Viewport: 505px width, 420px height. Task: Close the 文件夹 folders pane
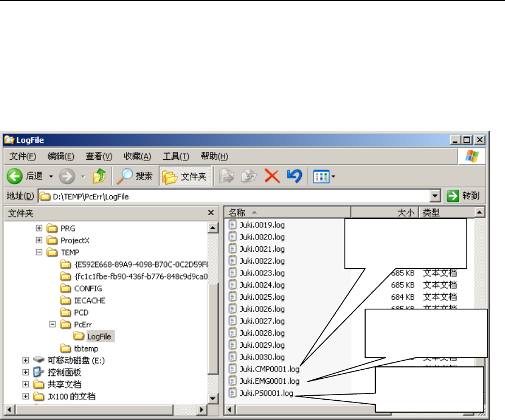[x=211, y=213]
